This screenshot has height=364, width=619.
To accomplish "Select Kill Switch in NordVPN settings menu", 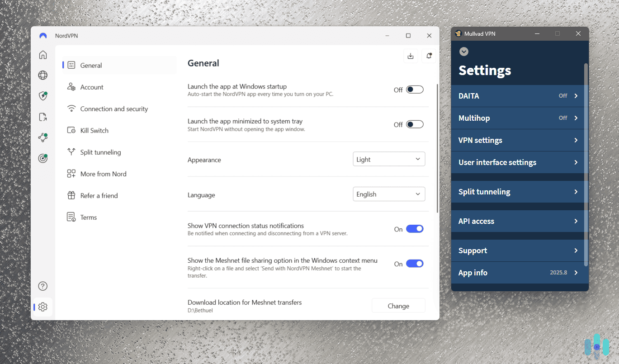I will click(x=94, y=130).
